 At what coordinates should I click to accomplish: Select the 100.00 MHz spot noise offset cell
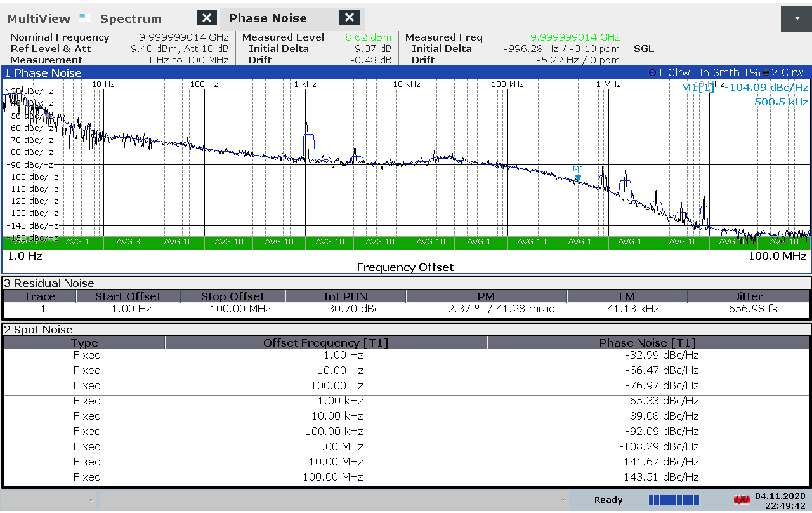point(333,477)
